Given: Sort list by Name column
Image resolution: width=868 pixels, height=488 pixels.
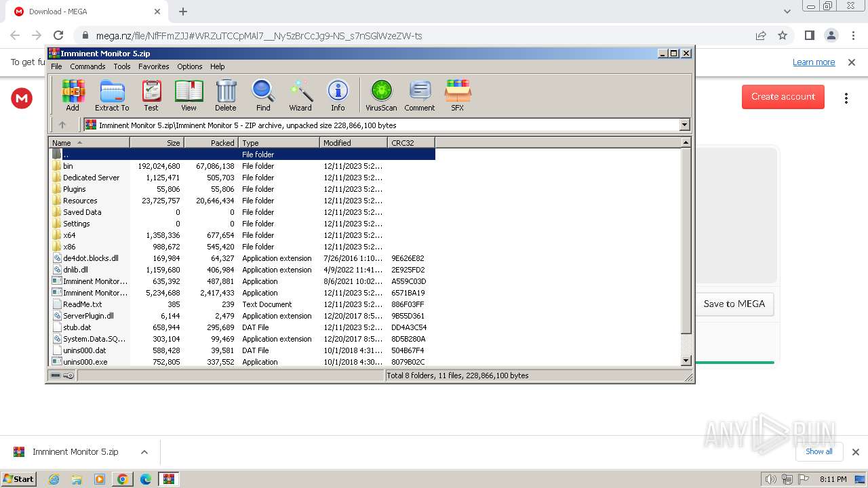Looking at the screenshot, I should [x=90, y=142].
